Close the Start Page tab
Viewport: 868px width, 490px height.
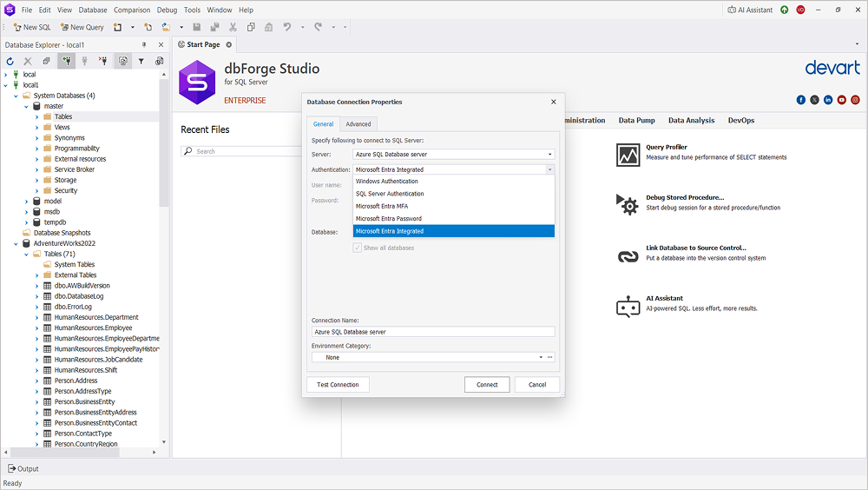228,44
